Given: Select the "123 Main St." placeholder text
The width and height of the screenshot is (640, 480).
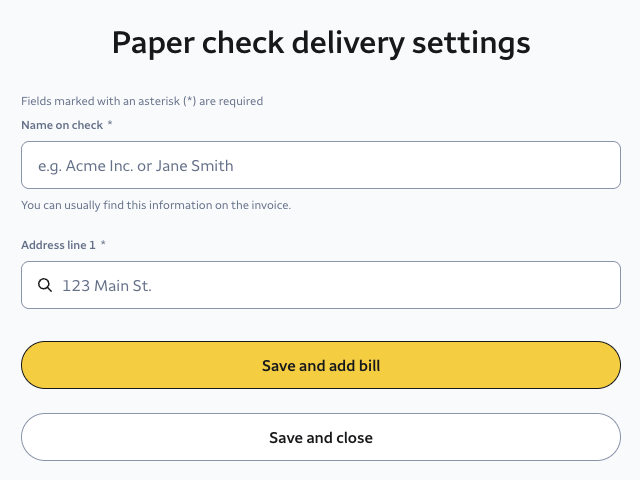Looking at the screenshot, I should [x=106, y=286].
